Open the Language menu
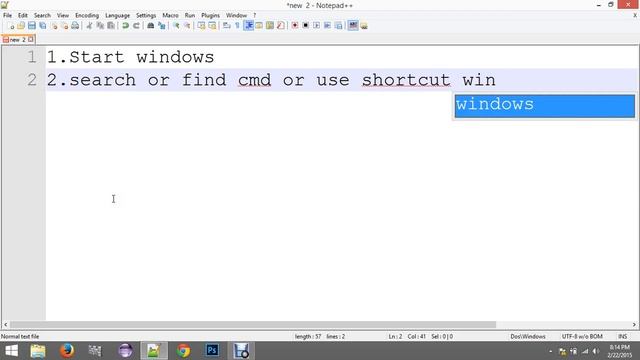The image size is (640, 360). pyautogui.click(x=117, y=16)
